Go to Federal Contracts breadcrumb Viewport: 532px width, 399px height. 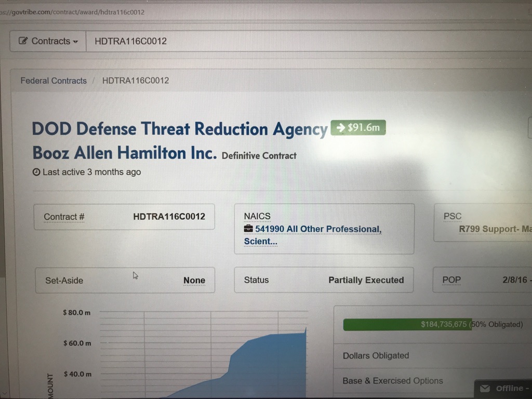click(54, 81)
